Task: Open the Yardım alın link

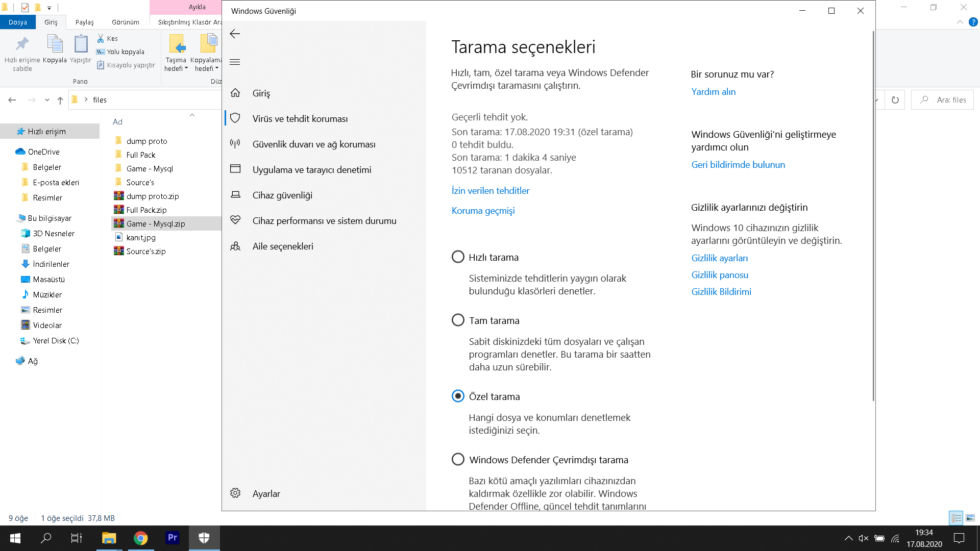Action: tap(713, 92)
